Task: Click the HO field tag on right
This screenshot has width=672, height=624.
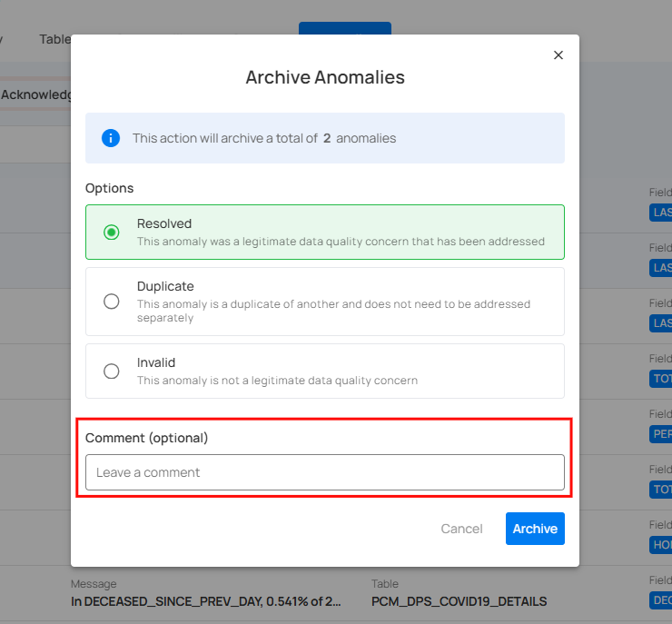Action: pyautogui.click(x=660, y=545)
